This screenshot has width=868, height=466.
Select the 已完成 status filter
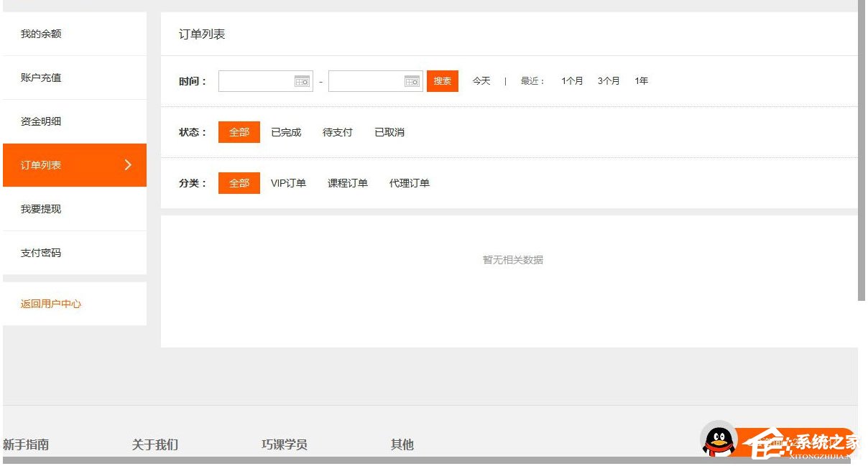coord(285,132)
